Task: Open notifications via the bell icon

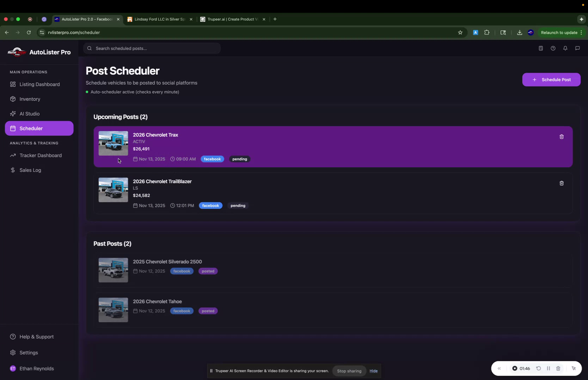Action: pos(565,48)
